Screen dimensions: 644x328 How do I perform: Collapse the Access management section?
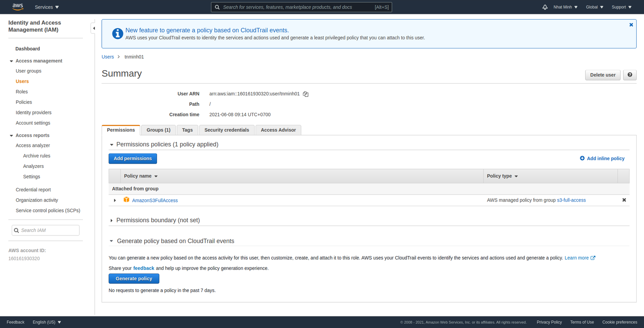[11, 61]
